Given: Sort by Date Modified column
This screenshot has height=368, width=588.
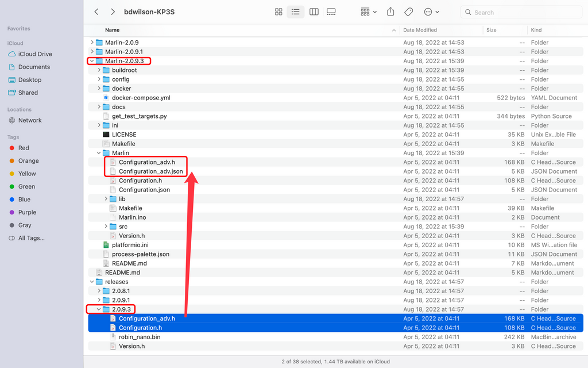Looking at the screenshot, I should coord(420,30).
